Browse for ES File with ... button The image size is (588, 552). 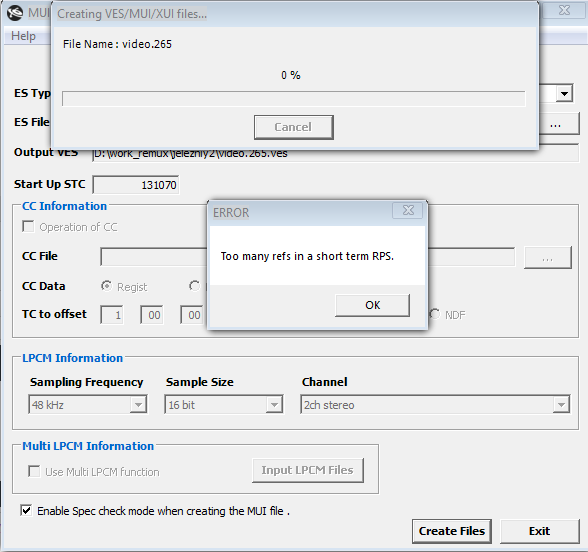tap(559, 124)
